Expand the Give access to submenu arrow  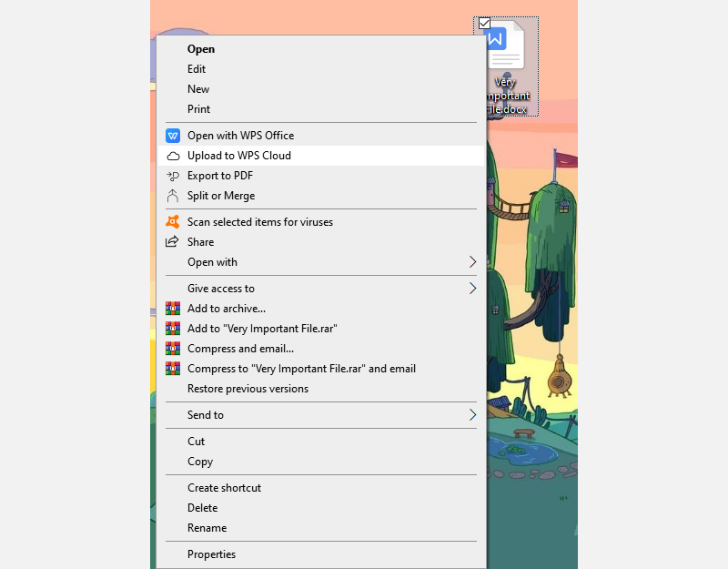point(472,289)
